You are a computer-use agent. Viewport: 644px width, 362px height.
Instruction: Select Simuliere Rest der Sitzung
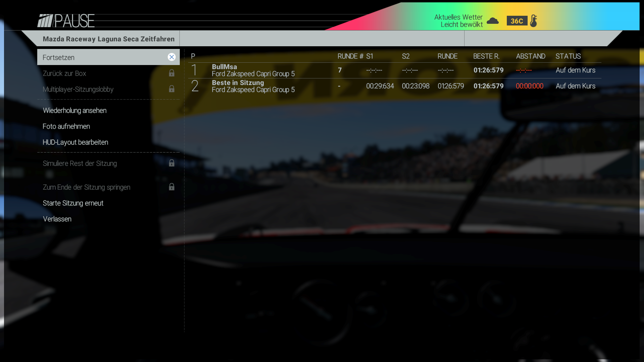[108, 163]
